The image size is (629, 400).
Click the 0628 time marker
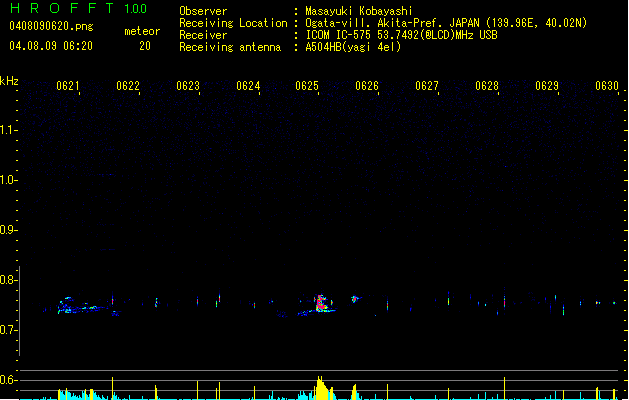487,86
